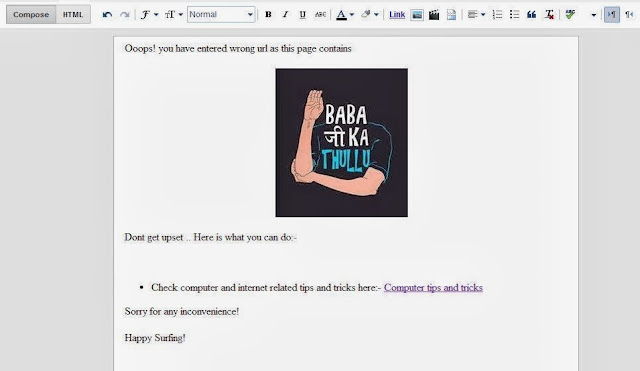This screenshot has height=371, width=640.
Task: Remove formatting from selected text
Action: [549, 15]
